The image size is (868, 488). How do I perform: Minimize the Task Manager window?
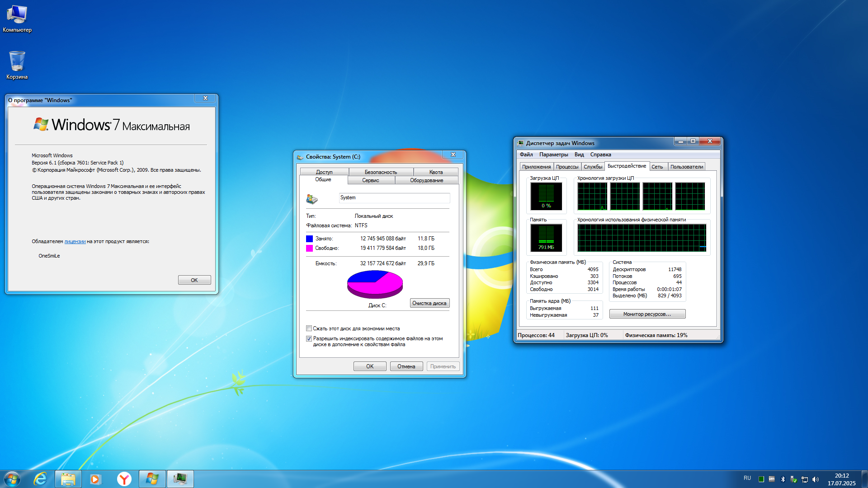pos(680,141)
